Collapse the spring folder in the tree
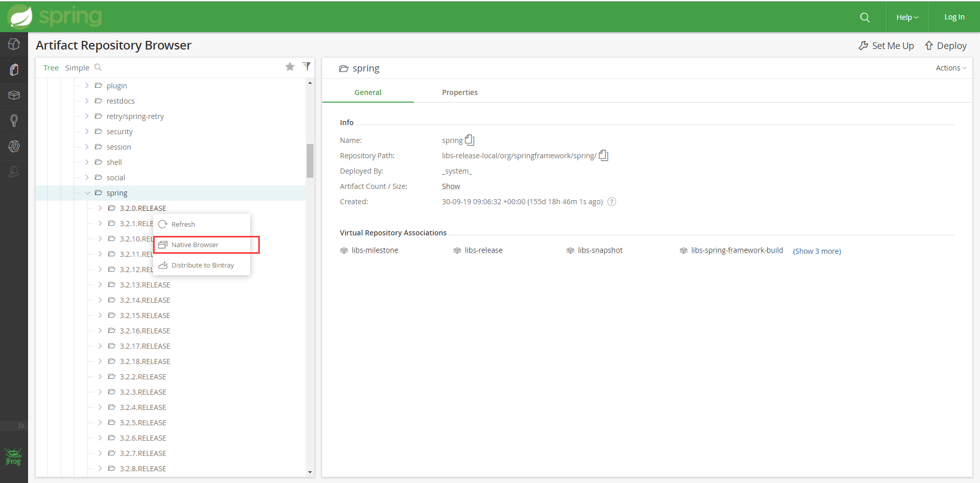Image resolution: width=980 pixels, height=483 pixels. point(87,193)
